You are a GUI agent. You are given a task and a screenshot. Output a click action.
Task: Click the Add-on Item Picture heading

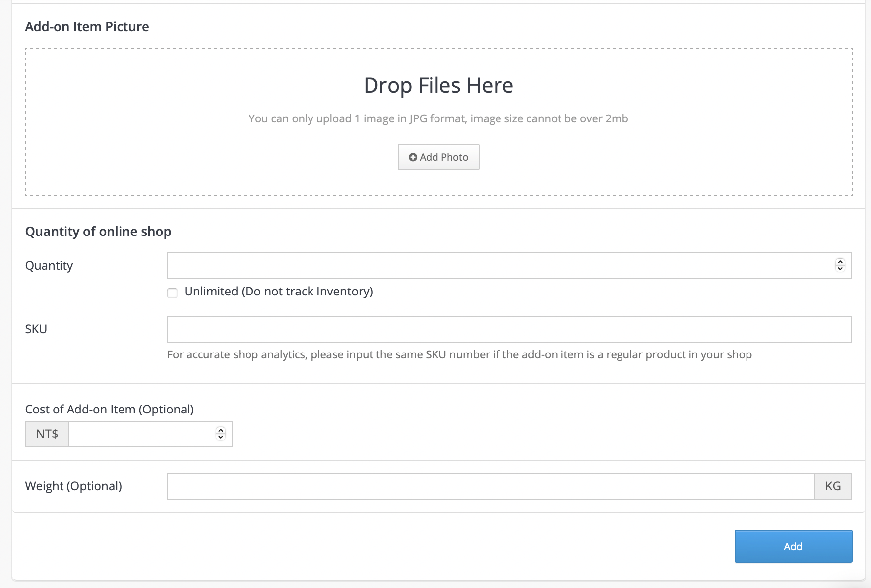pos(87,26)
